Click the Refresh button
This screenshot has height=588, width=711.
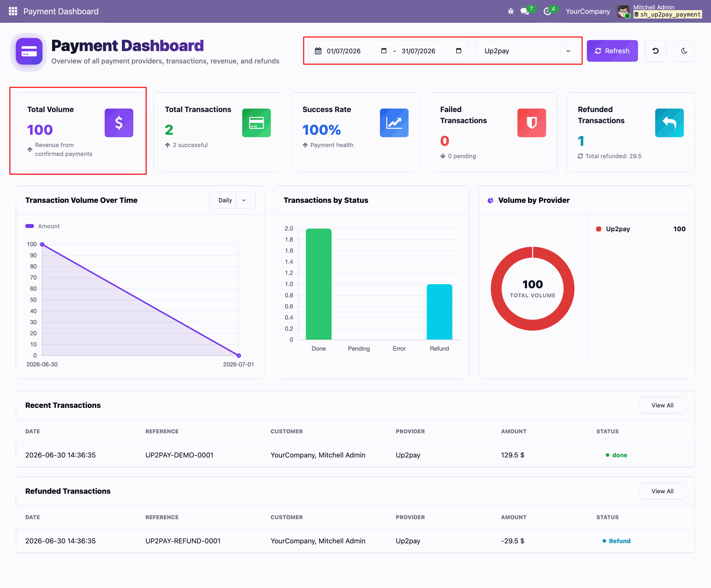click(612, 51)
